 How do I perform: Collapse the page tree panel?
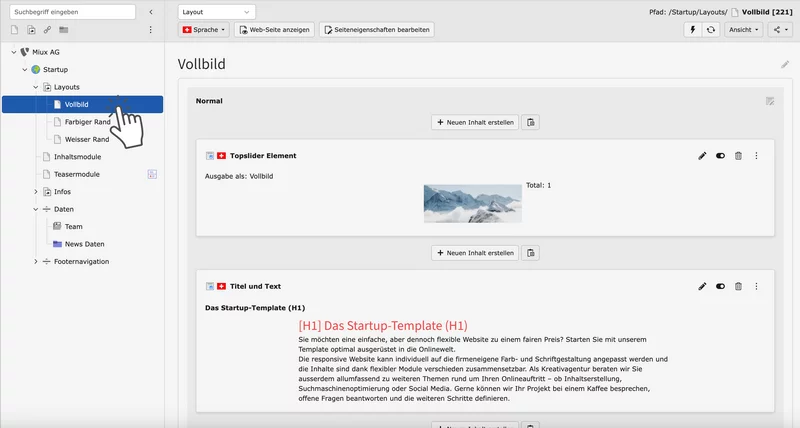point(151,12)
